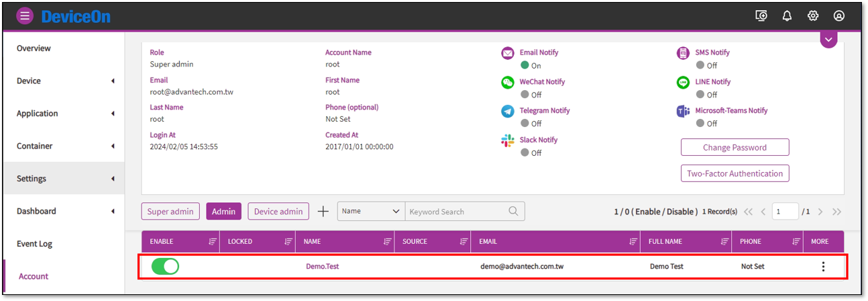Click the Change Password button
This screenshot has width=868, height=301.
[x=735, y=147]
